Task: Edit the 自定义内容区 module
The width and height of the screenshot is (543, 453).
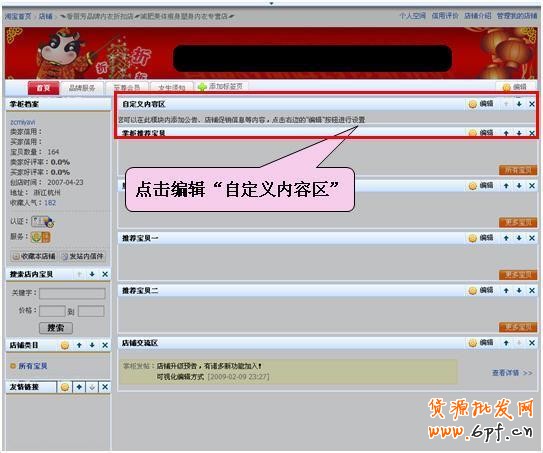Action: pos(481,104)
